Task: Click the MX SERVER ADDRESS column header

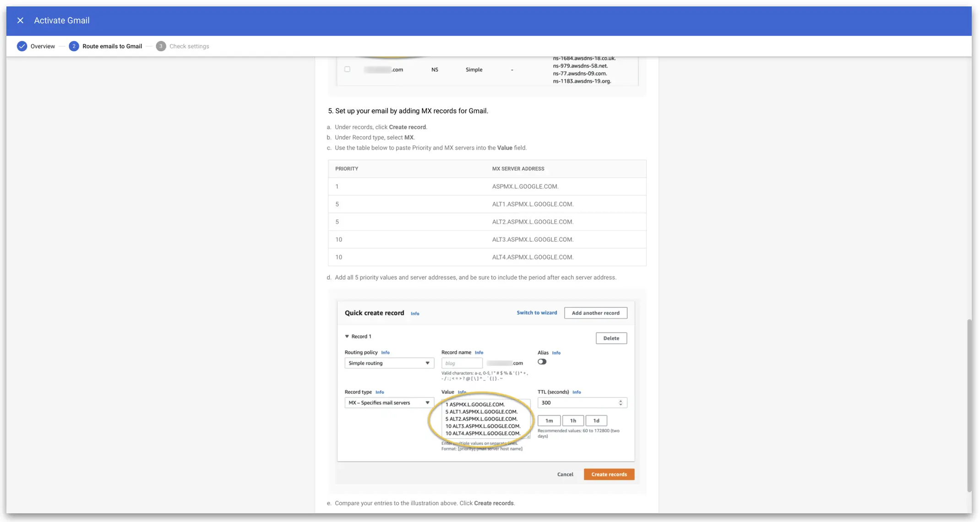Action: (x=518, y=169)
